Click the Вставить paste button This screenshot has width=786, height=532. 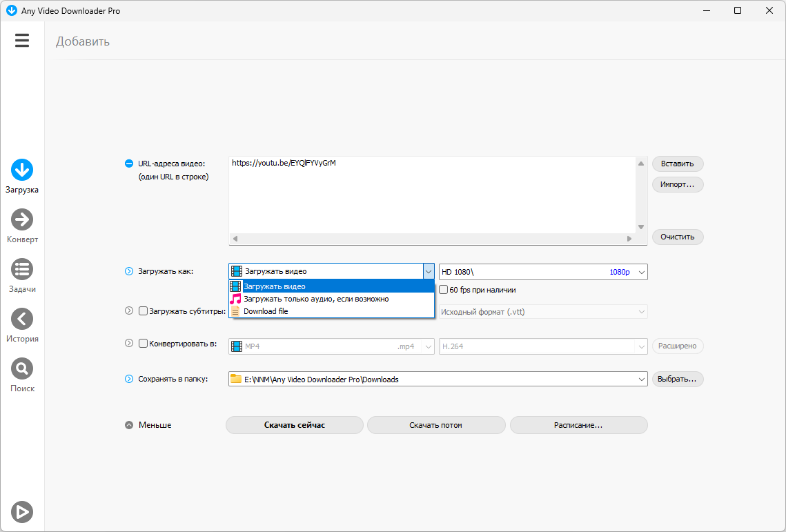click(677, 164)
